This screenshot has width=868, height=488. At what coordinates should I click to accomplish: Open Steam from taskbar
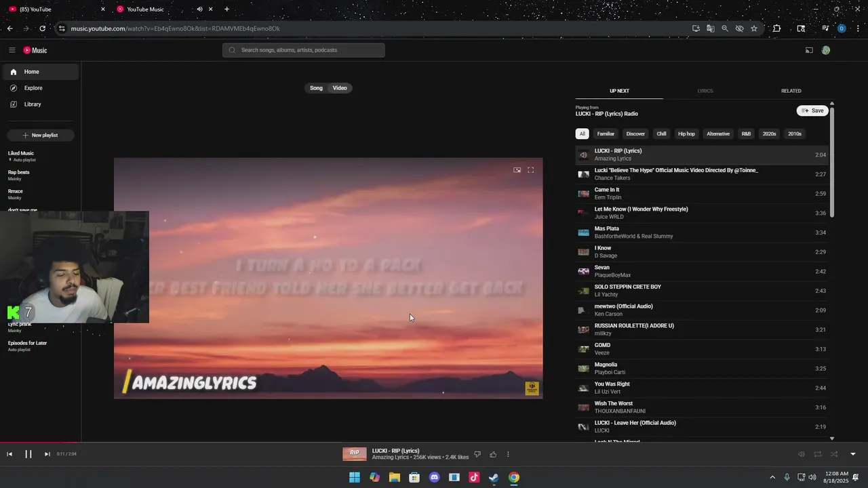pos(494,477)
